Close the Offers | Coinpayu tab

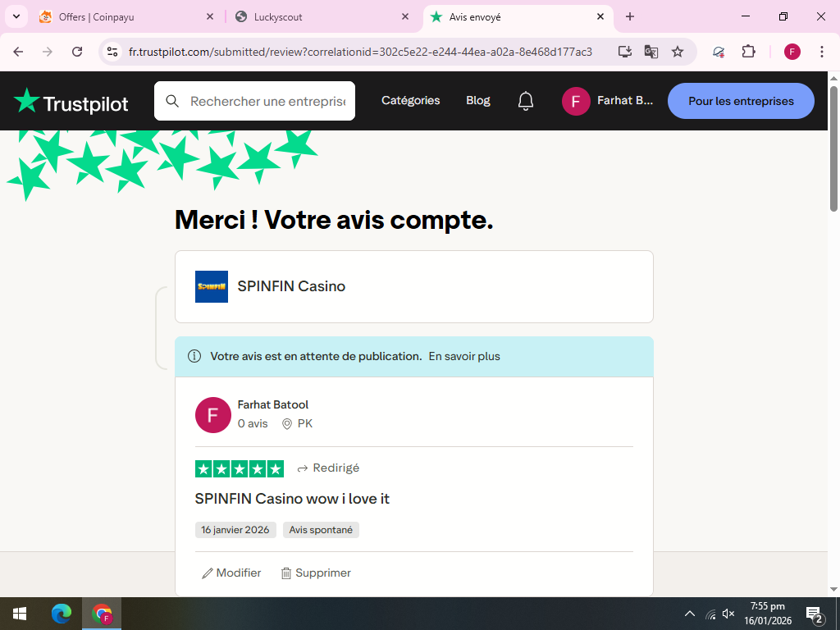tap(210, 16)
